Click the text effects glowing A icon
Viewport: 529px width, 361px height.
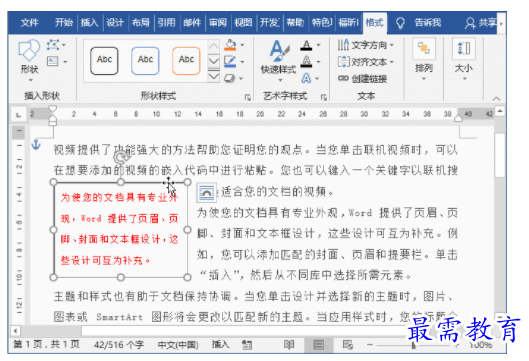[306, 78]
